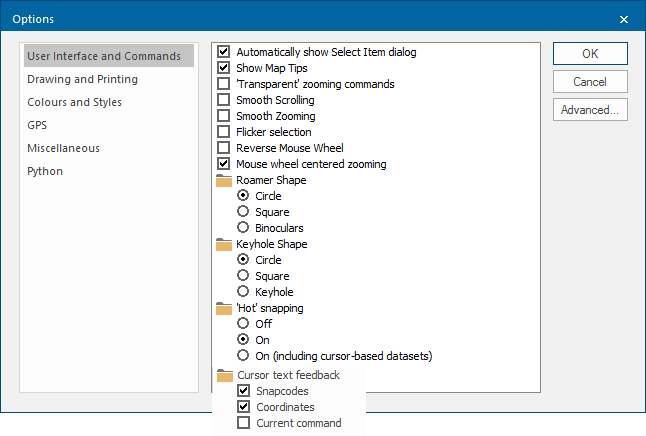This screenshot has width=646, height=436.
Task: Uncheck the Coordinates checkbox
Action: click(243, 407)
